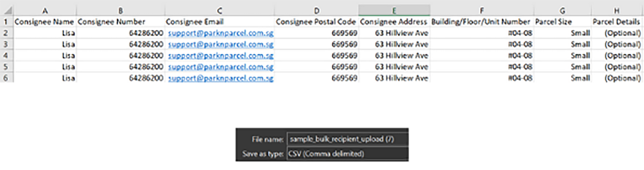Select the Consignee Number cell in row 6

(x=120, y=78)
